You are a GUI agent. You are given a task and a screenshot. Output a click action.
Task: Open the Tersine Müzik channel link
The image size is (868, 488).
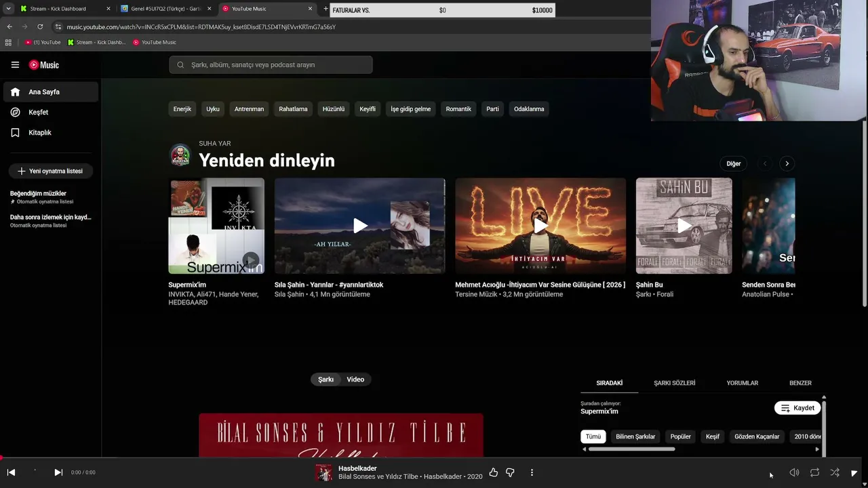pos(476,295)
